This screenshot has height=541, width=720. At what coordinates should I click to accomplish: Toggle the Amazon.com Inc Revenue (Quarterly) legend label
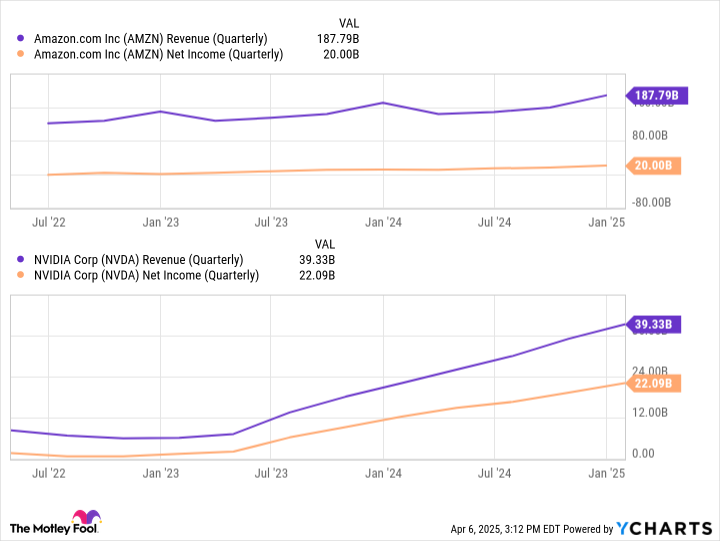click(151, 39)
